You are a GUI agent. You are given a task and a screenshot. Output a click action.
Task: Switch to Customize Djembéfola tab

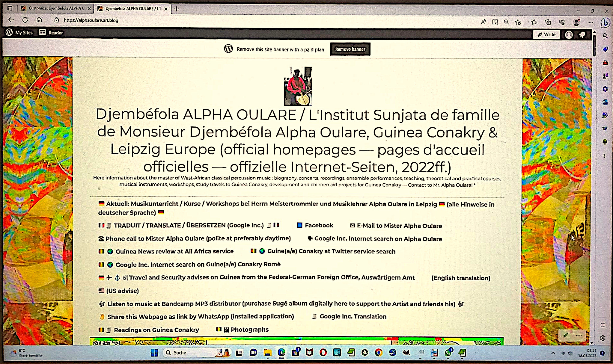tap(55, 8)
